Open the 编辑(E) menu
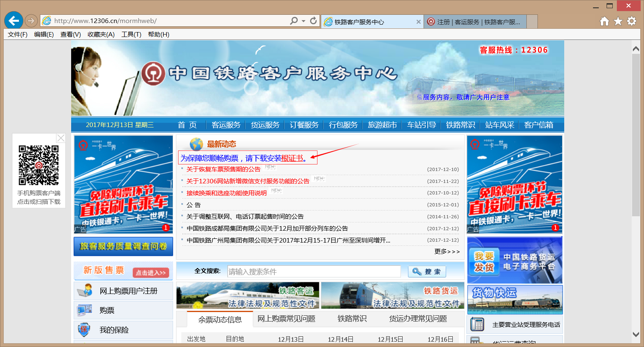 tap(44, 35)
